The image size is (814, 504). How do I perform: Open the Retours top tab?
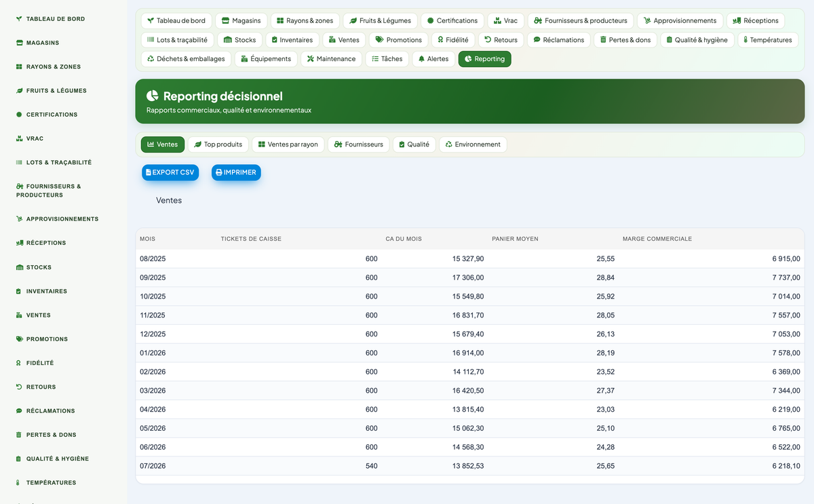click(501, 40)
